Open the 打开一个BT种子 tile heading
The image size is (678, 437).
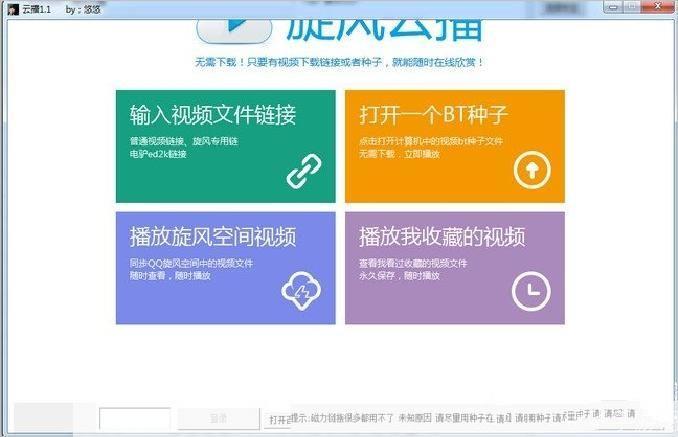point(433,115)
